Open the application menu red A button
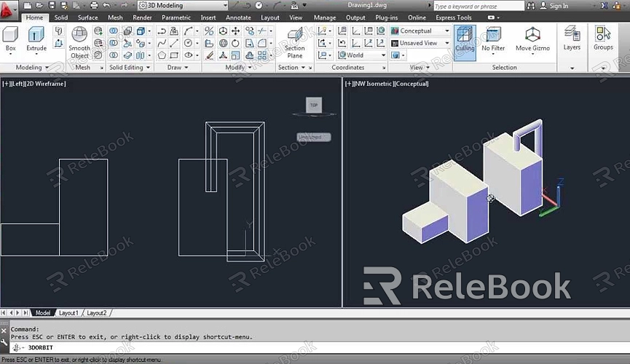The image size is (630, 364). click(x=8, y=9)
